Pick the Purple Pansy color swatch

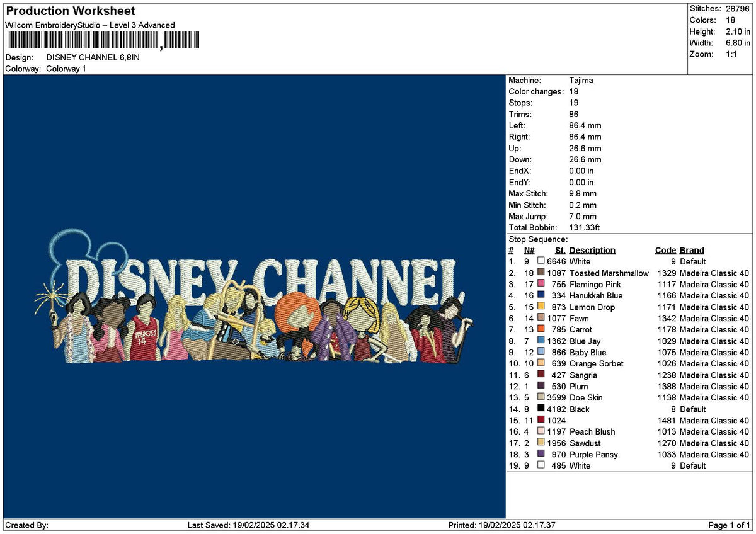(541, 454)
